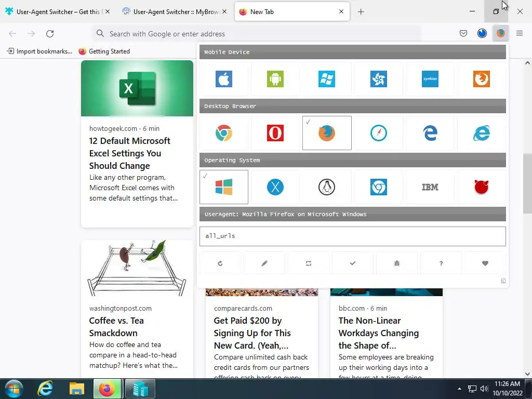The image size is (532, 399).
Task: Open File Explorer folder from the taskbar
Action: (77, 389)
